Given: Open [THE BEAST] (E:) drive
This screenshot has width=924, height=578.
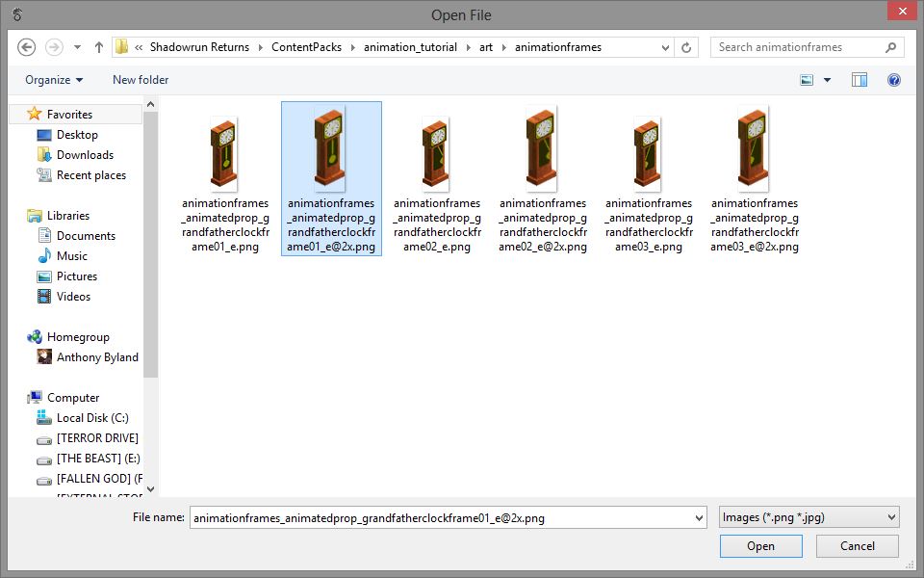Looking at the screenshot, I should [x=98, y=459].
